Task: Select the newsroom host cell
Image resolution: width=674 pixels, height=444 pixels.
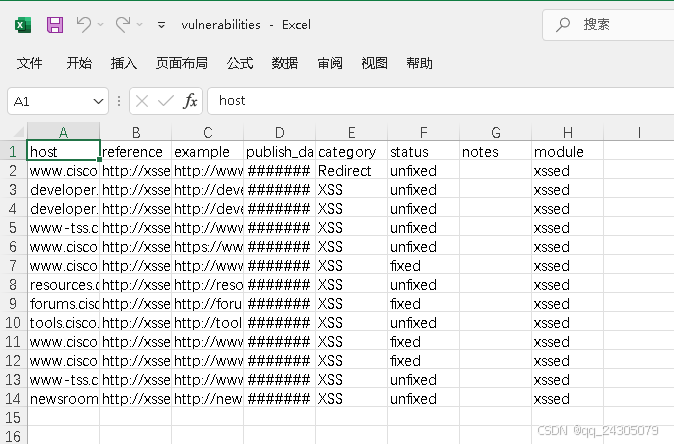Action: pyautogui.click(x=64, y=398)
